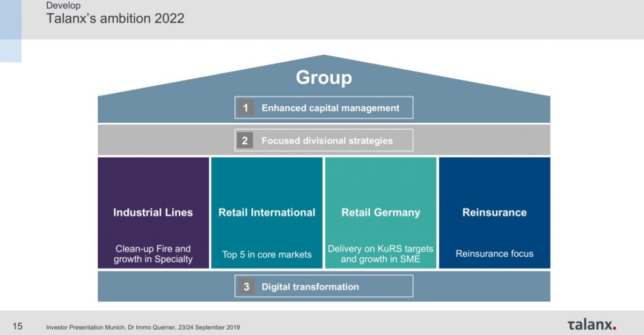Click 'Focused divisional strategies' label
The image size is (644, 335).
[327, 141]
